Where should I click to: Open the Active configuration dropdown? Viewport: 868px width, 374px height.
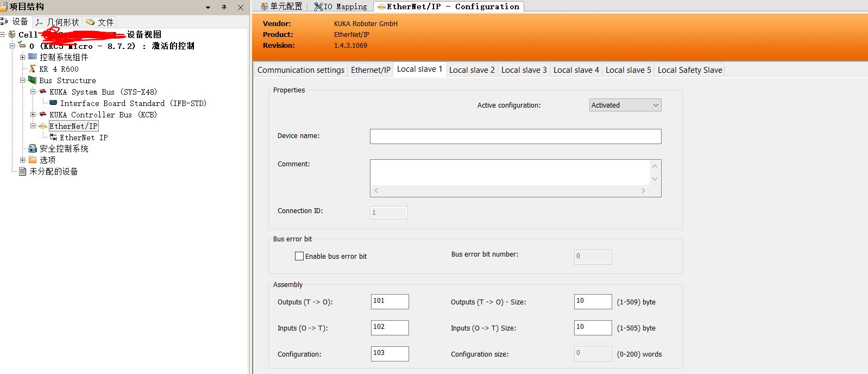[x=625, y=105]
